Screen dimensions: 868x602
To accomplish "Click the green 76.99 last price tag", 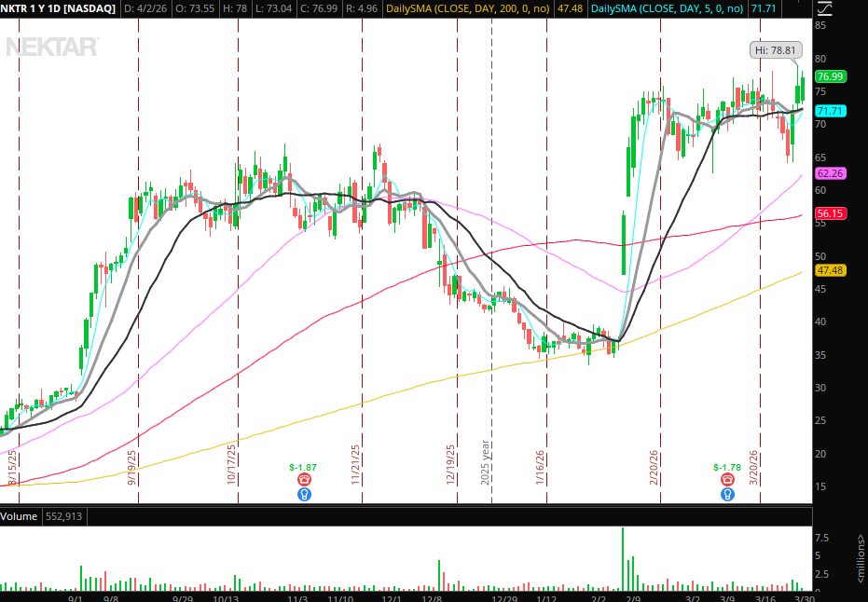I will tap(829, 76).
